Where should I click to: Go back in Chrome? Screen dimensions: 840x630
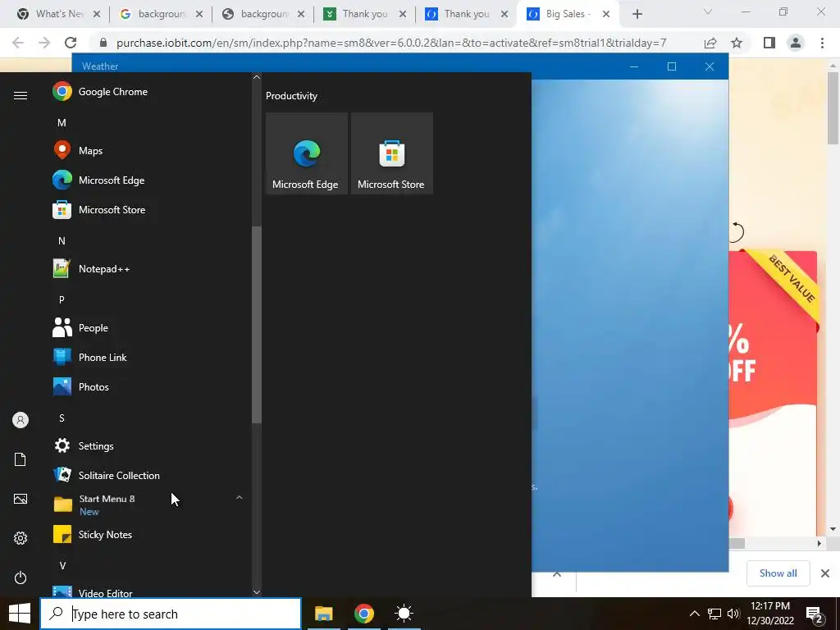18,43
